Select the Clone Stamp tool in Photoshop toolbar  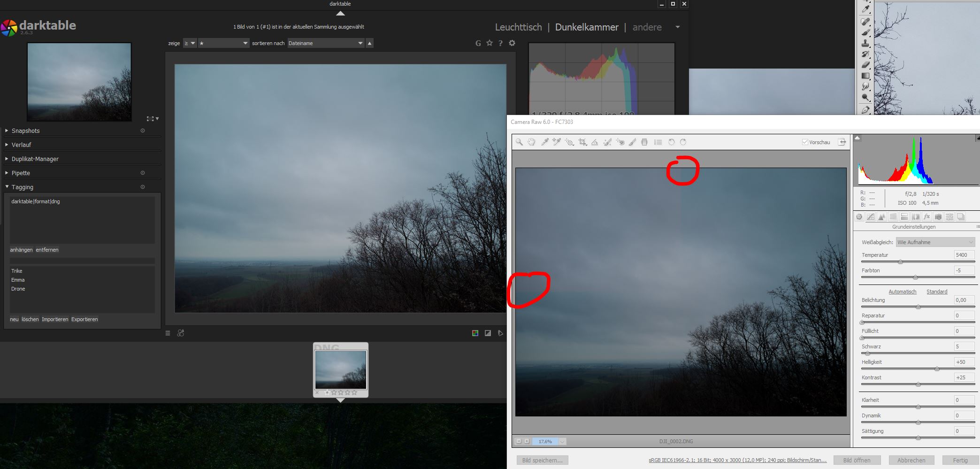coord(865,43)
